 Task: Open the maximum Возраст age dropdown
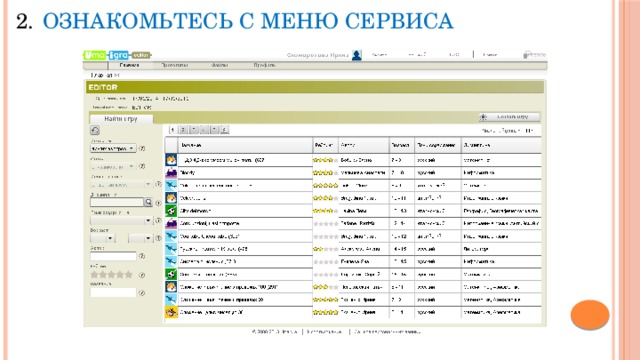[140, 238]
